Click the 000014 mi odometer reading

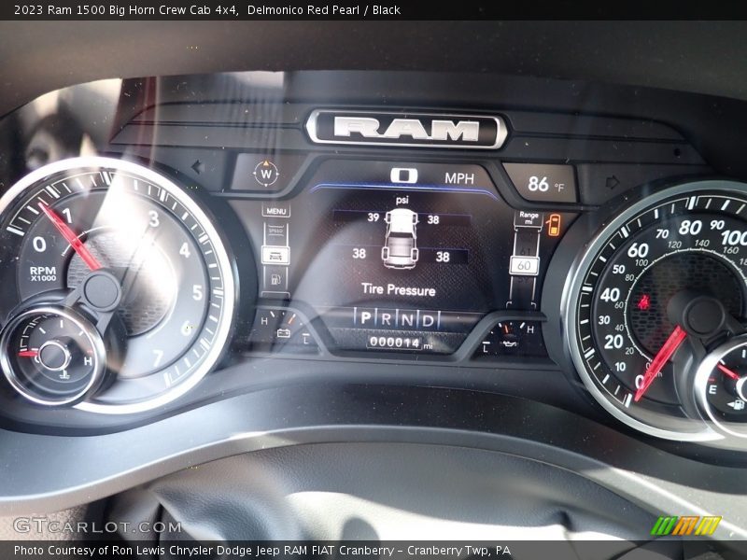pos(398,341)
